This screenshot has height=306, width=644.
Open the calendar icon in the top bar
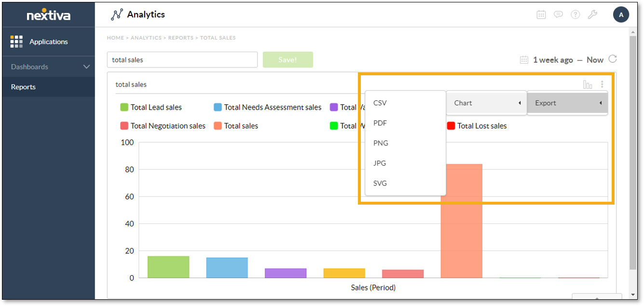pyautogui.click(x=541, y=14)
